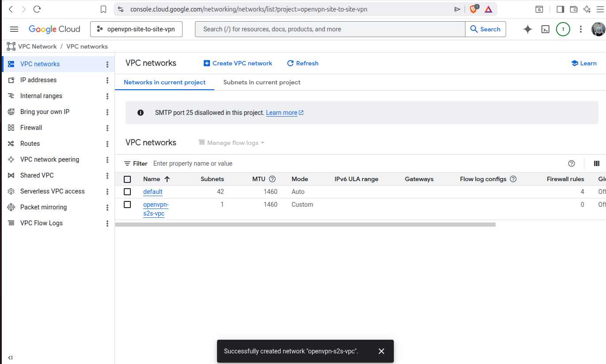Dismiss the network created notification
The height and width of the screenshot is (364, 606).
tap(381, 351)
